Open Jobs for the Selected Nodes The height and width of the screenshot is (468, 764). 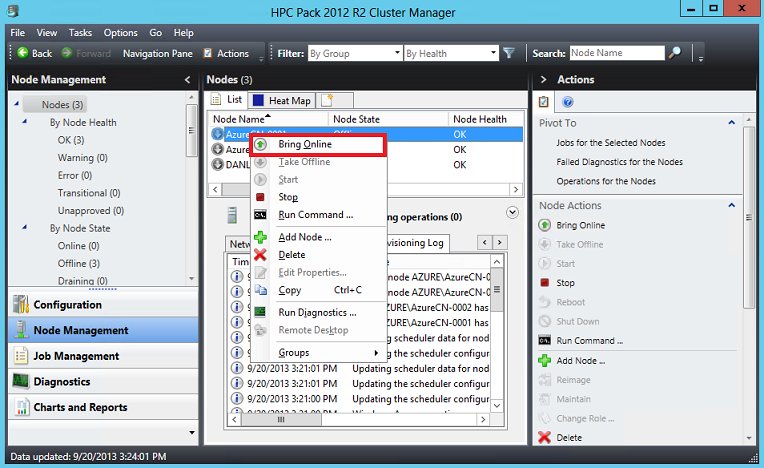[x=611, y=143]
